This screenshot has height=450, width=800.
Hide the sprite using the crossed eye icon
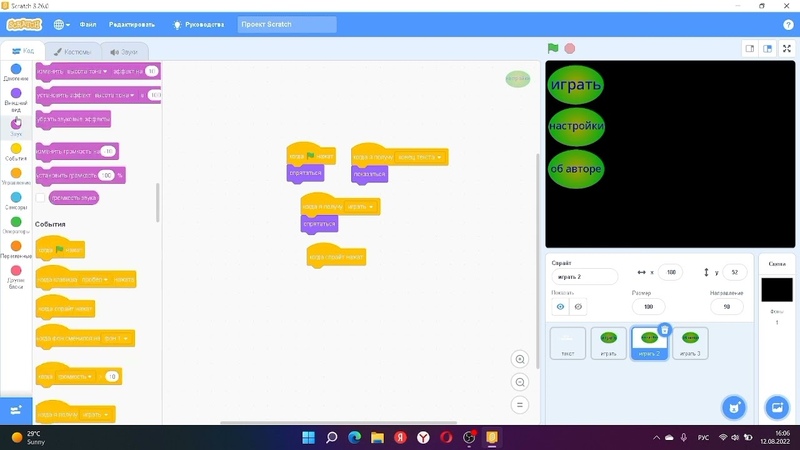[x=578, y=307]
